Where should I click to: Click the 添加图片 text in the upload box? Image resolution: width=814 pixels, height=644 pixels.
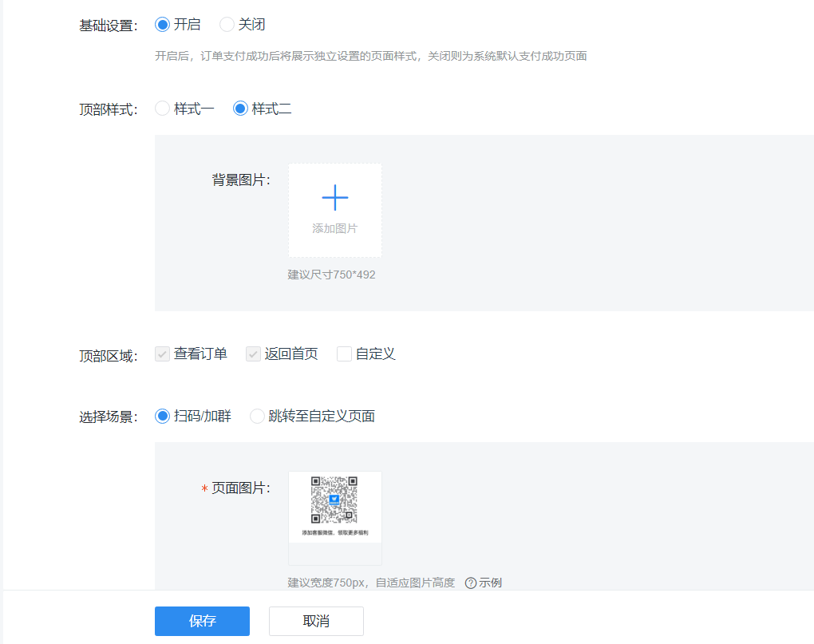coord(334,228)
